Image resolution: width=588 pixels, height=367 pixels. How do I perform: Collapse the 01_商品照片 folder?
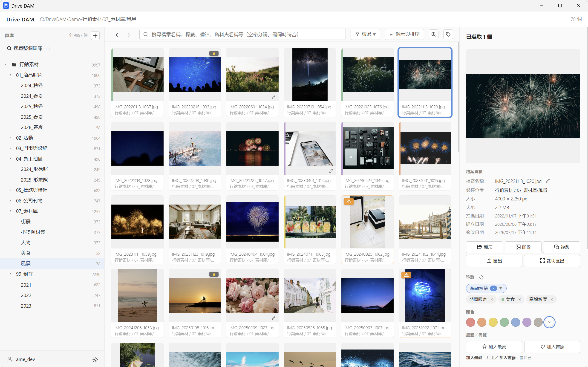click(x=10, y=75)
